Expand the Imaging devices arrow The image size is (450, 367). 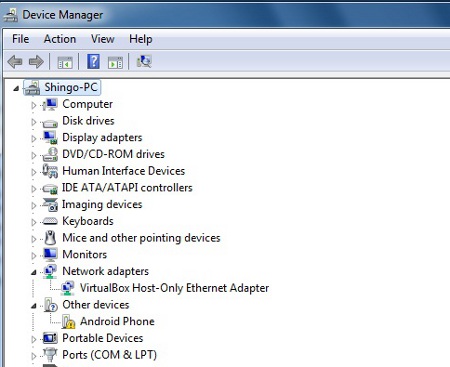click(x=34, y=206)
